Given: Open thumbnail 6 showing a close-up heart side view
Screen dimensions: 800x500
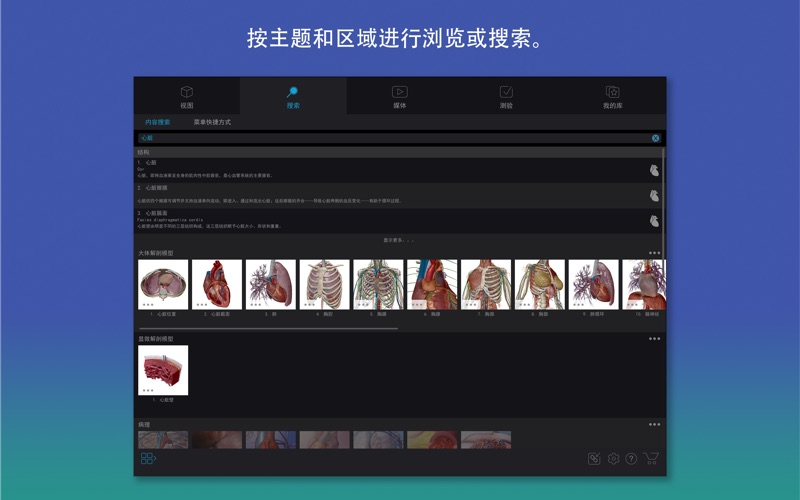Looking at the screenshot, I should pos(432,284).
